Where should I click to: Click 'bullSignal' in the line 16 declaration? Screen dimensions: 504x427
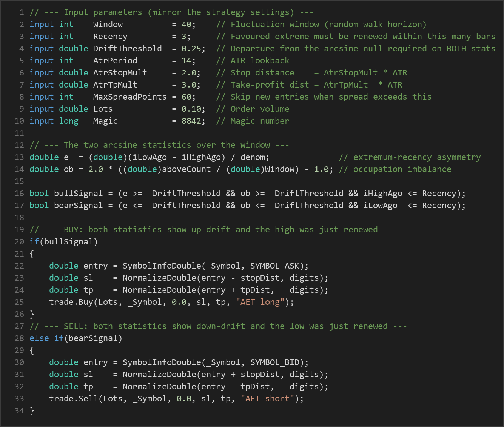coord(79,194)
